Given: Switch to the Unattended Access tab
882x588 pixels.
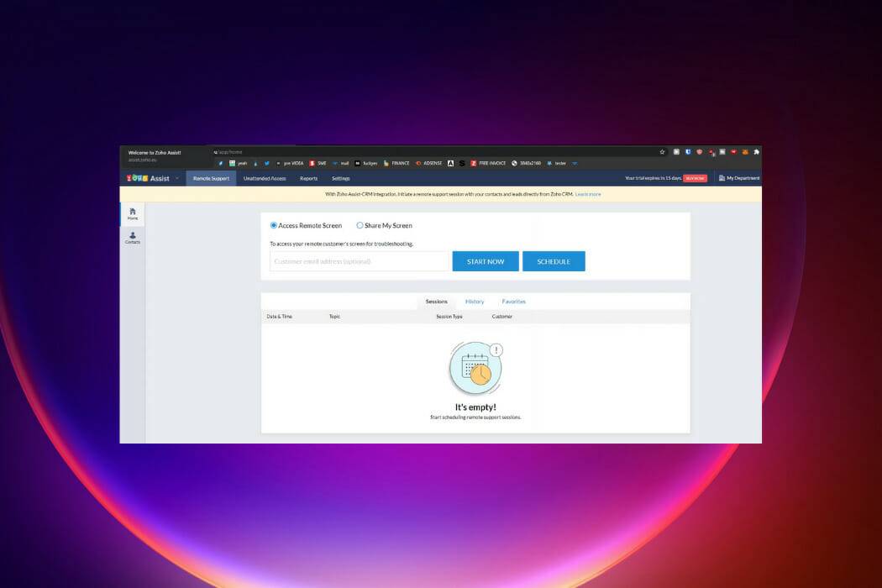Looking at the screenshot, I should pos(265,178).
